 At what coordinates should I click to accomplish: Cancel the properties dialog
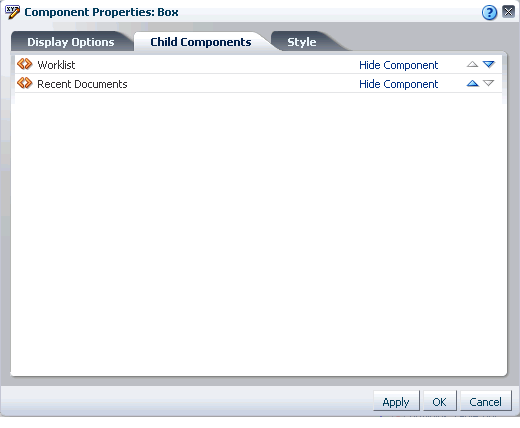[x=485, y=402]
